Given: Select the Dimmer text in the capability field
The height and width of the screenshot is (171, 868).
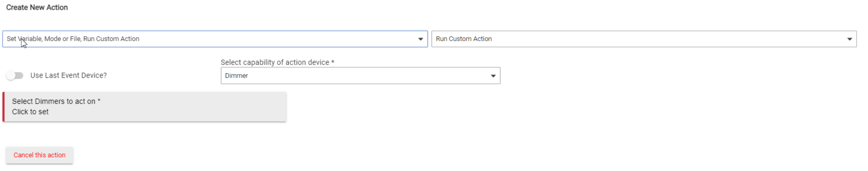Looking at the screenshot, I should coord(237,75).
